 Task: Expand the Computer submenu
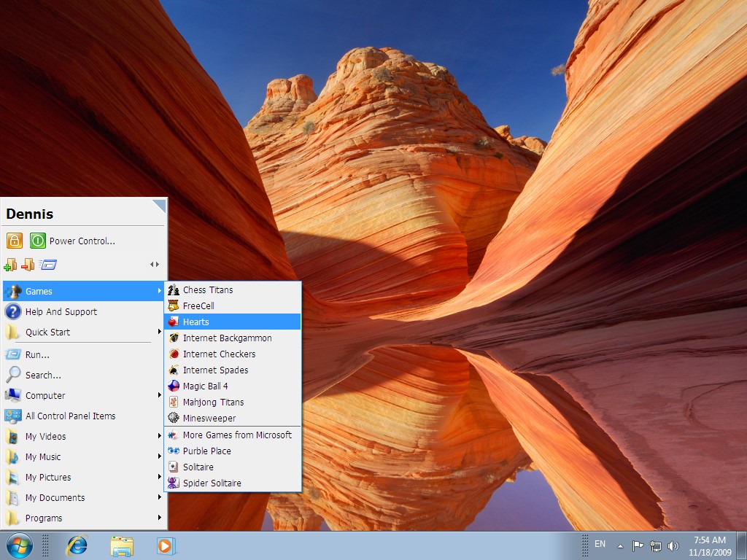pyautogui.click(x=83, y=395)
